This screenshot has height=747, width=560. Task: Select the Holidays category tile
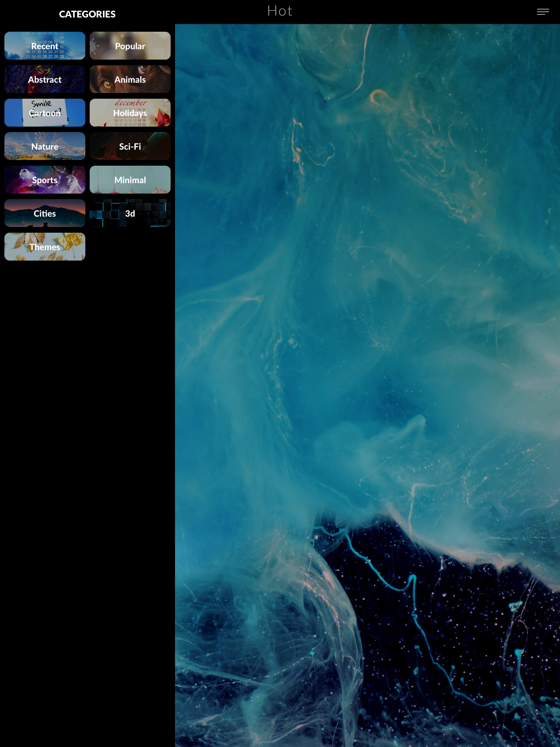130,112
